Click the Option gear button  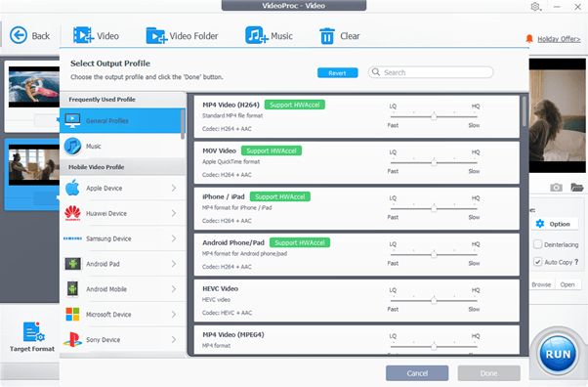pos(555,224)
